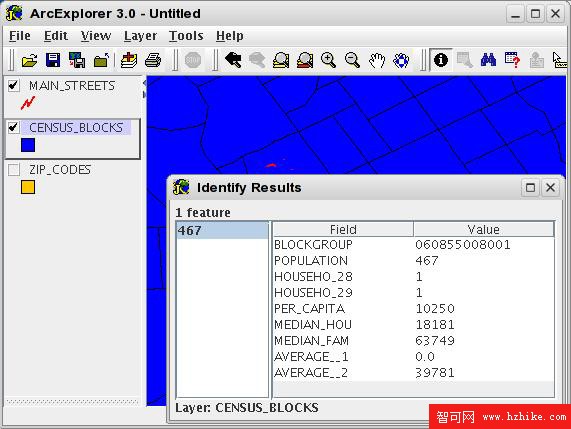The height and width of the screenshot is (429, 571).
Task: Click the greyed Buffer stamp icon
Action: click(536, 60)
